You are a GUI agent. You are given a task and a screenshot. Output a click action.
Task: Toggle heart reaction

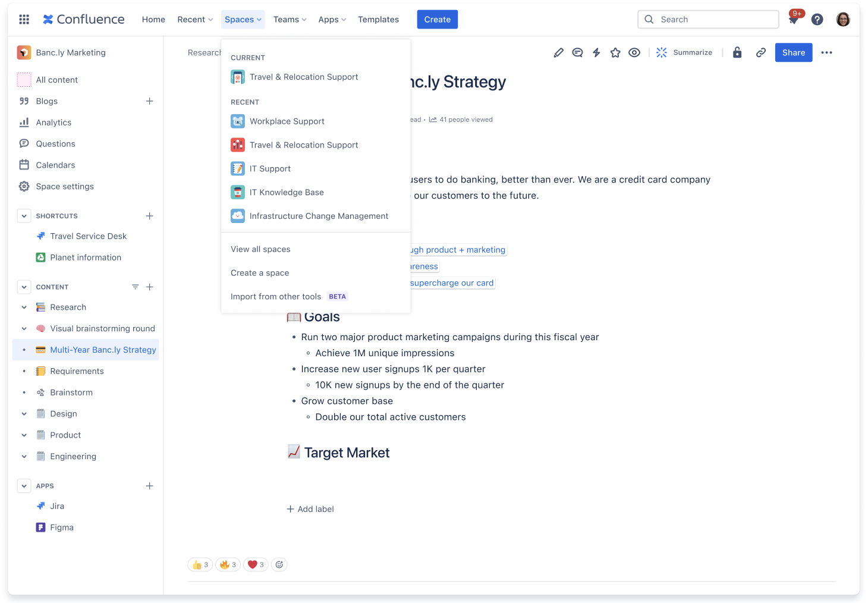pos(256,564)
